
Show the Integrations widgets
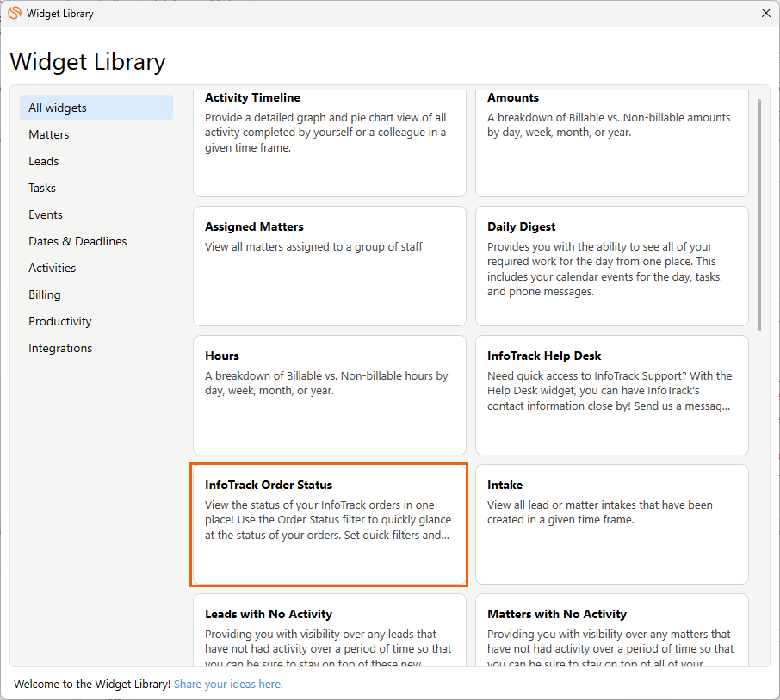[x=60, y=348]
